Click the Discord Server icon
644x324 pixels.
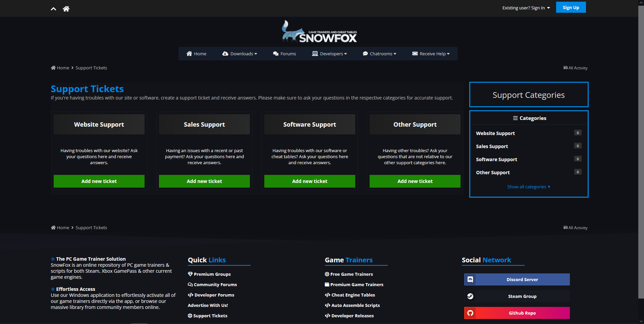pos(470,279)
